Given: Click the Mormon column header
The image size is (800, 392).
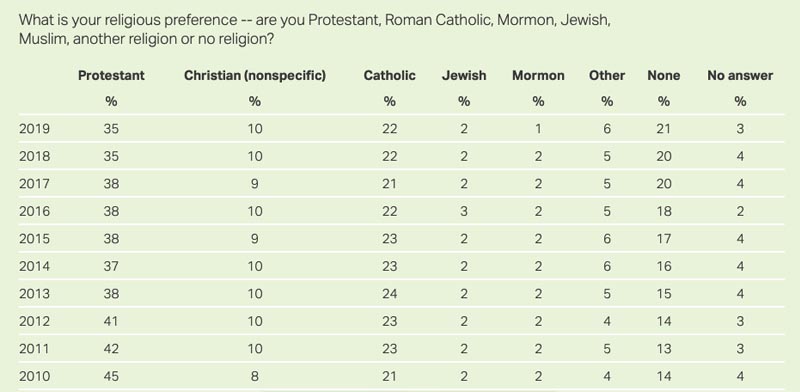Looking at the screenshot, I should coord(538,76).
